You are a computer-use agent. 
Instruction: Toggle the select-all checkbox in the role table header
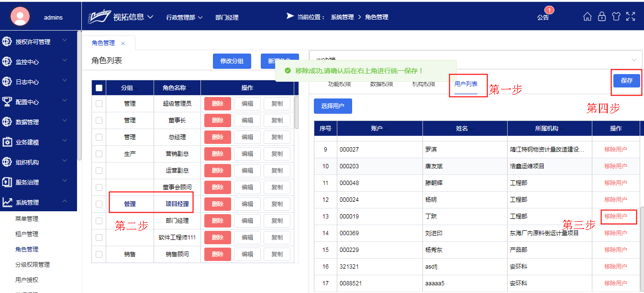(x=99, y=88)
